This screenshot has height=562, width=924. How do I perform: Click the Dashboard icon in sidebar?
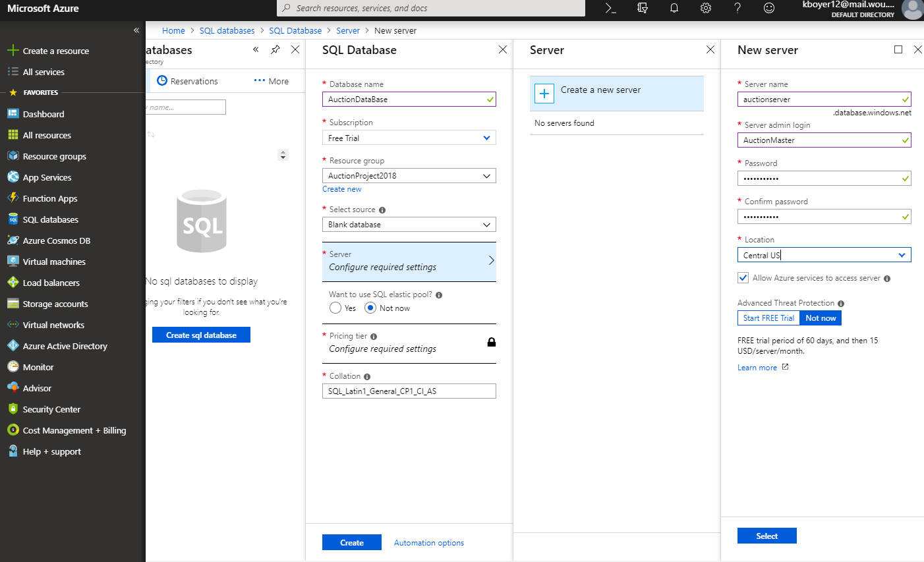(x=13, y=113)
